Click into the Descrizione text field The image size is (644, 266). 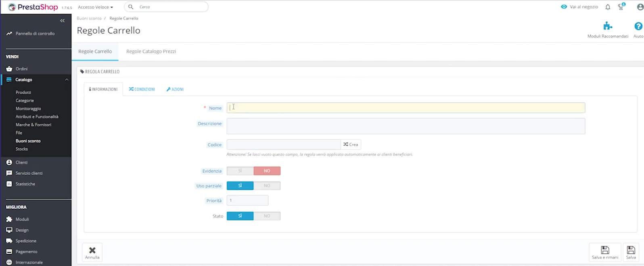[x=406, y=126]
